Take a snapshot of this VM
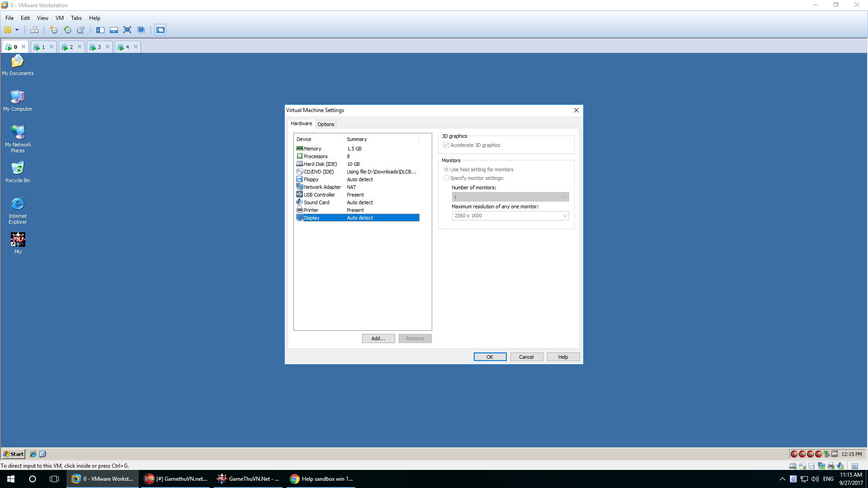This screenshot has height=488, width=868. (x=54, y=30)
